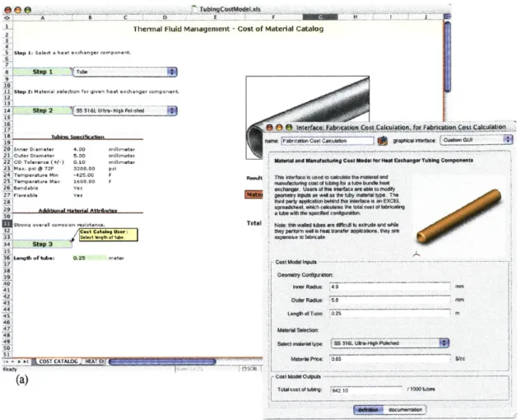Click the Material Price input field
Screen dimensions: 521x420
pyautogui.click(x=390, y=359)
